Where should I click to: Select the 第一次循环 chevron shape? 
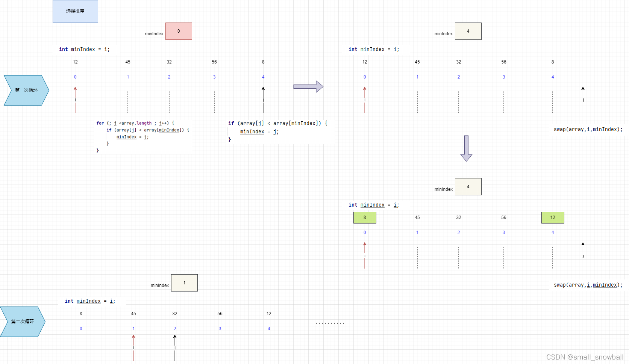(x=26, y=90)
